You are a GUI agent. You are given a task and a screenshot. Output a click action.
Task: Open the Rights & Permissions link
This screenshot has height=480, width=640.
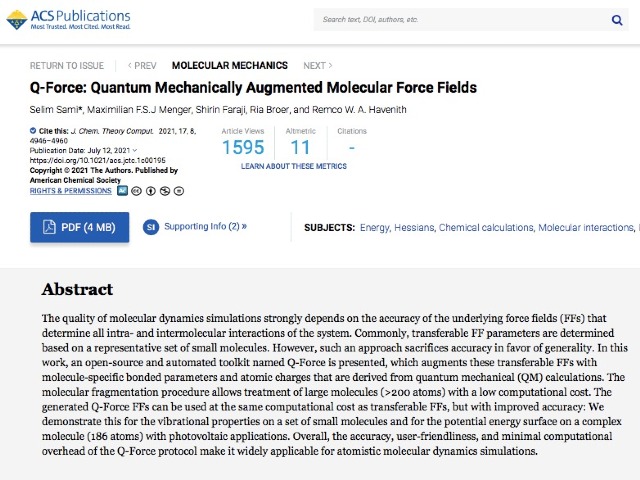click(x=71, y=190)
